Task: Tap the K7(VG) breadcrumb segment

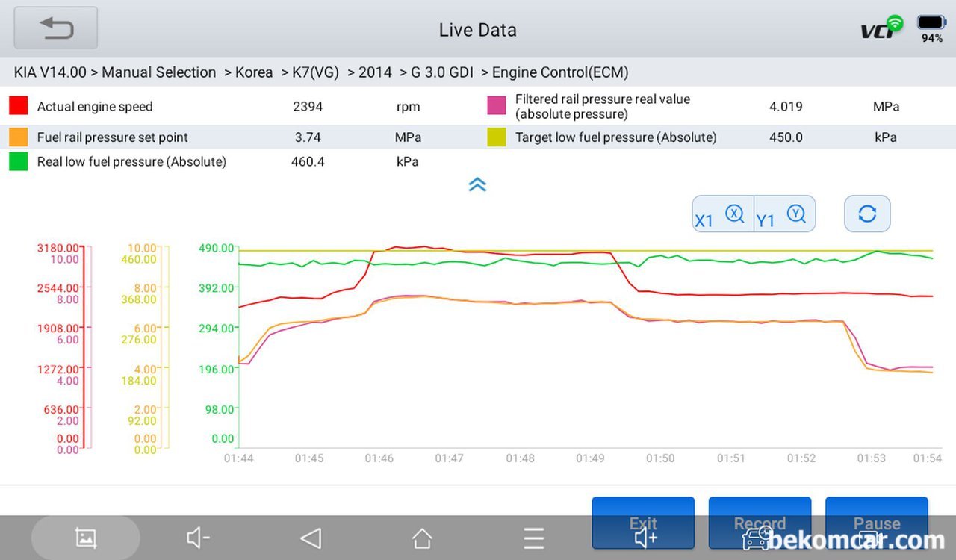Action: click(x=316, y=72)
